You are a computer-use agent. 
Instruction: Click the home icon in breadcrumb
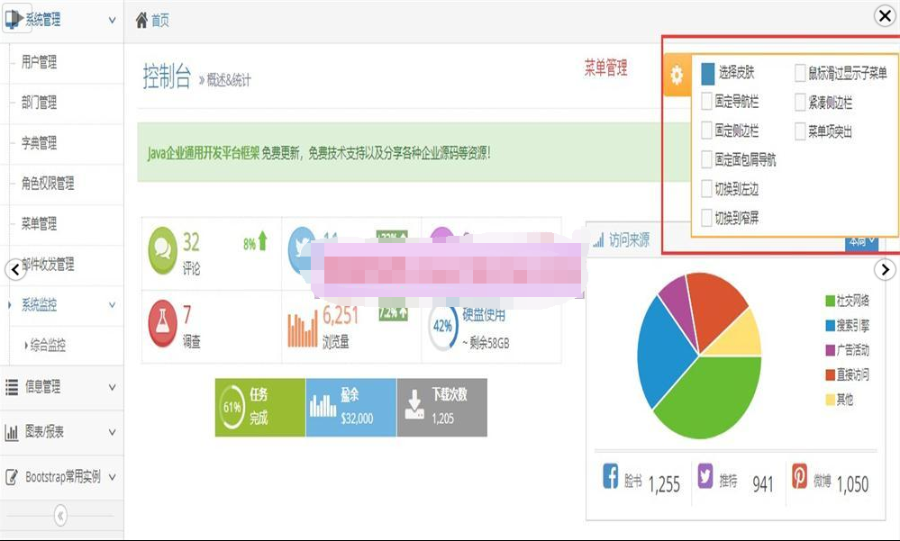coord(141,21)
